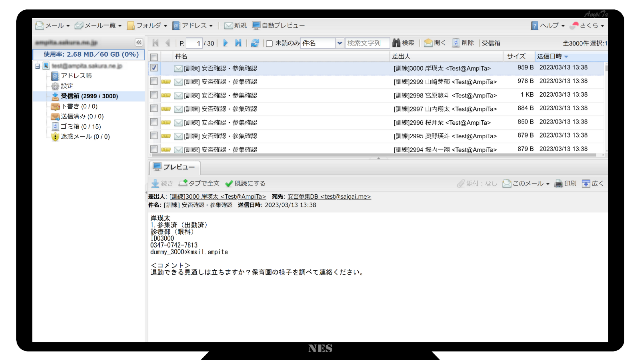The height and width of the screenshot is (360, 640).
Task: Open the さくら dropdown menu
Action: (x=588, y=26)
